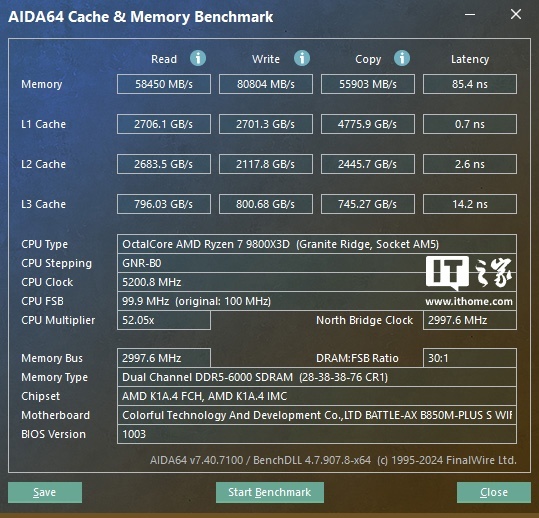Minimize the AIDA64 benchmark window

coord(470,14)
